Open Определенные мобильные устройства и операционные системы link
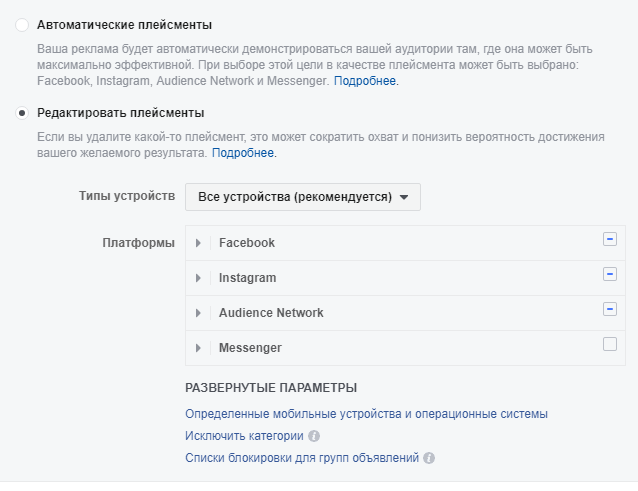 click(x=366, y=414)
